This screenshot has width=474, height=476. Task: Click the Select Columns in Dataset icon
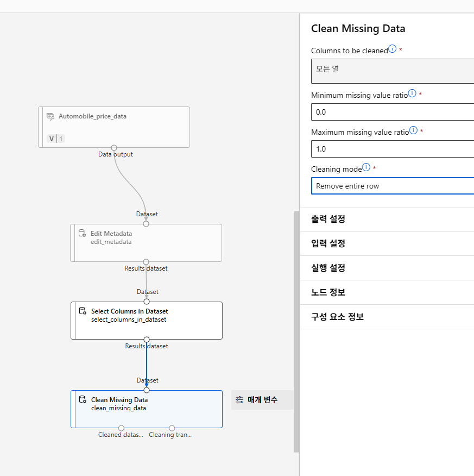(83, 311)
